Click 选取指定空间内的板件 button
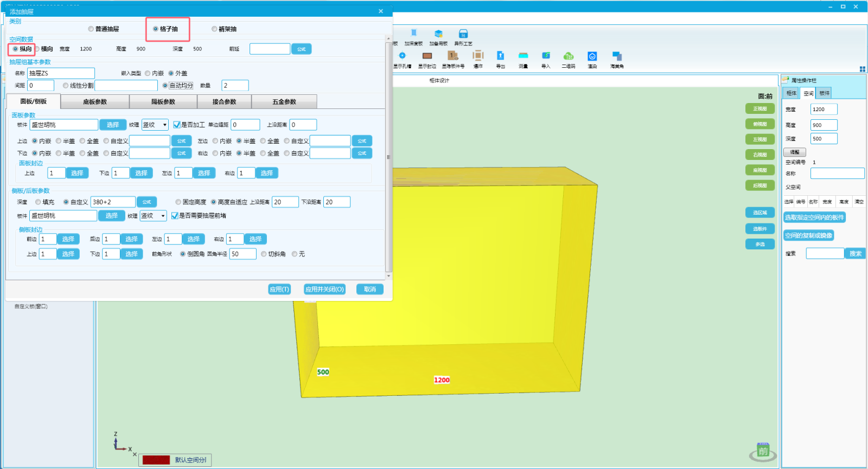 (814, 217)
